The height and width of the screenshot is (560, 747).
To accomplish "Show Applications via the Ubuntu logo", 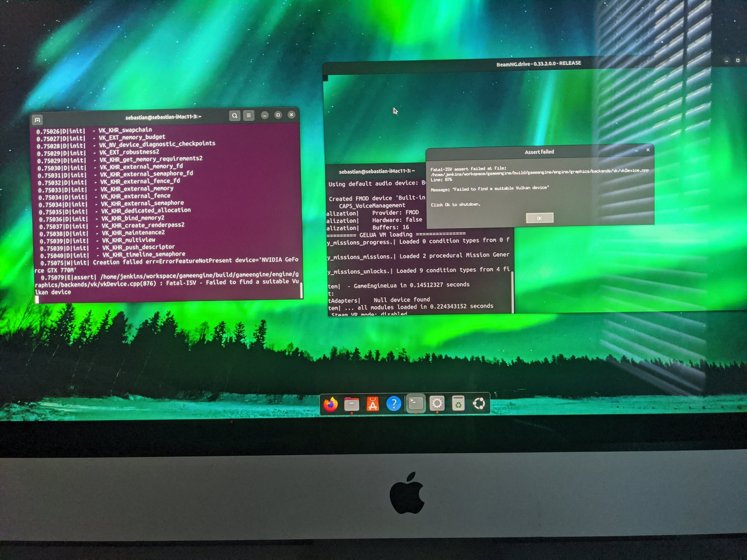I will click(479, 403).
